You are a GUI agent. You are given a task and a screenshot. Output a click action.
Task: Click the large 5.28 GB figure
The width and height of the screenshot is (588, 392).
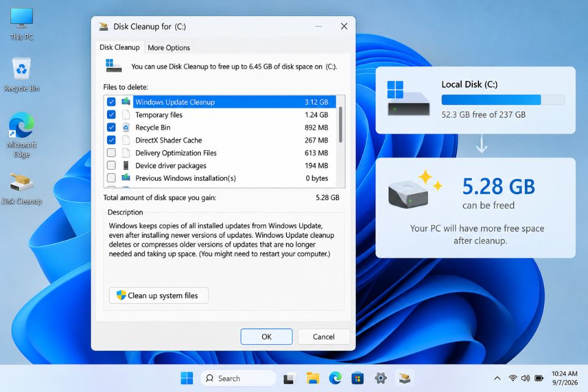pyautogui.click(x=499, y=186)
